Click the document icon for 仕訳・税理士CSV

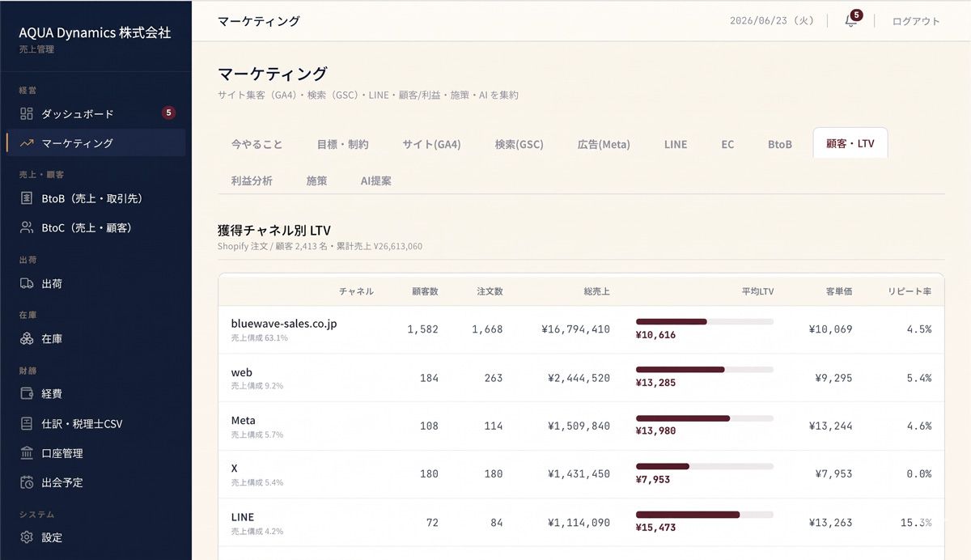27,424
